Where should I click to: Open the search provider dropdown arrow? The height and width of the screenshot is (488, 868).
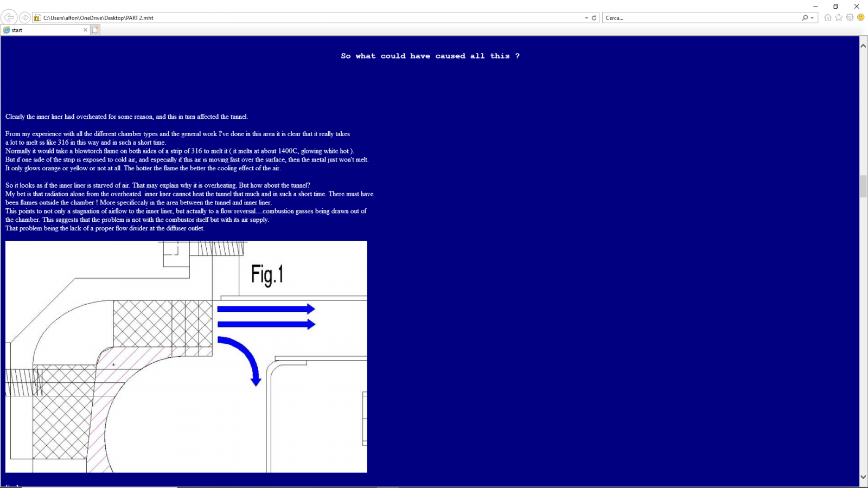point(812,18)
